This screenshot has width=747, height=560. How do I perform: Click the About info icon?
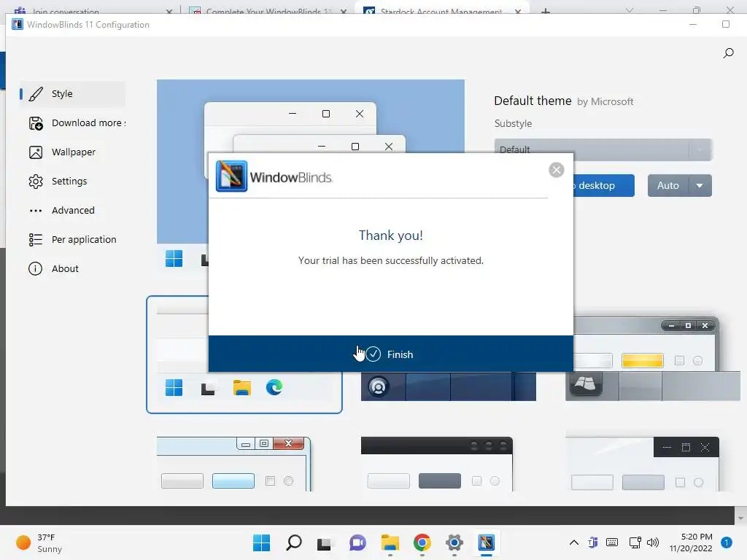tap(35, 268)
